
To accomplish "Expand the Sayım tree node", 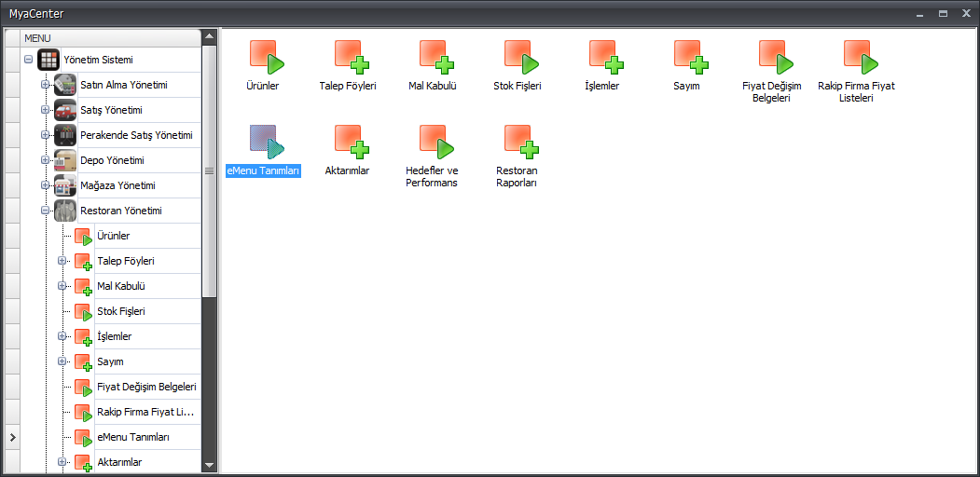I will tap(62, 361).
